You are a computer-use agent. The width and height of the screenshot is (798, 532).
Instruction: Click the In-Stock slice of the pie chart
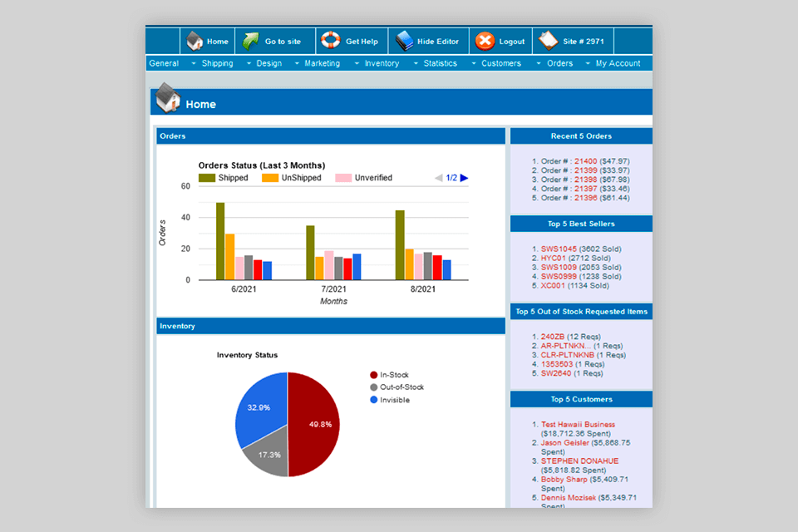pos(319,426)
